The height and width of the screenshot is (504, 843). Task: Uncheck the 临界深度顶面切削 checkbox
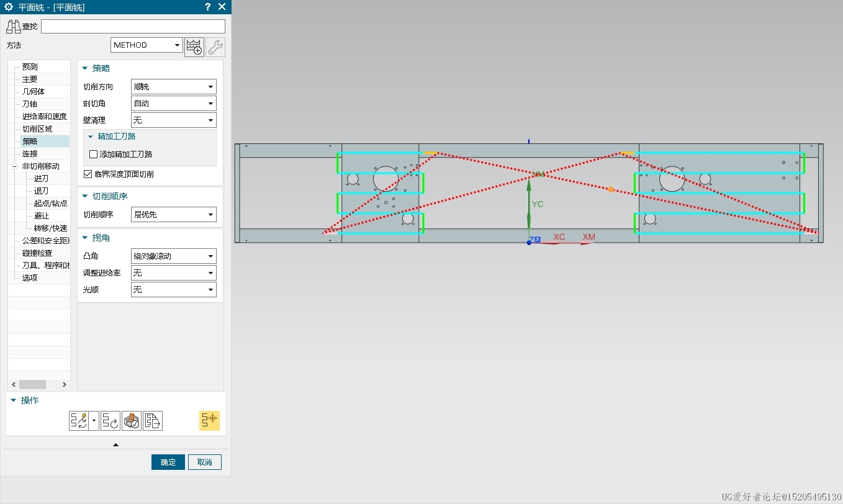pos(88,174)
